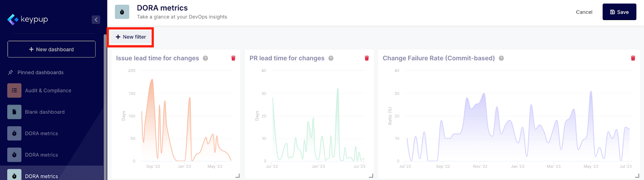Click the DORA metrics stopwatch icon in header
This screenshot has height=180, width=644.
coord(122,12)
